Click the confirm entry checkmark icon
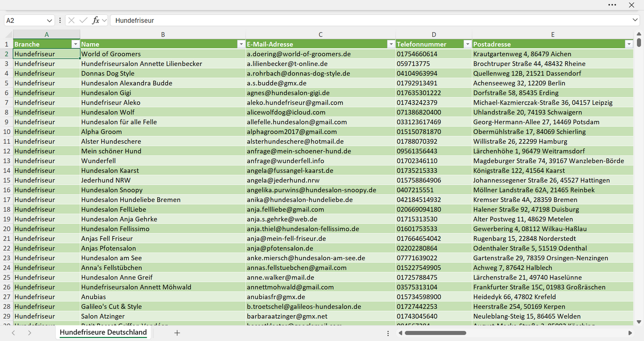This screenshot has height=341, width=644. [x=83, y=20]
